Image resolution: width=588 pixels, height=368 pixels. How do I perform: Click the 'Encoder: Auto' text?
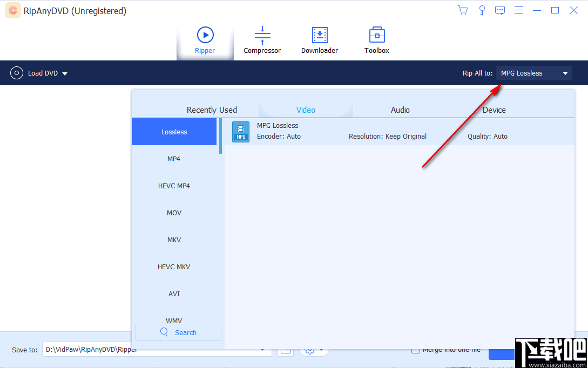279,137
